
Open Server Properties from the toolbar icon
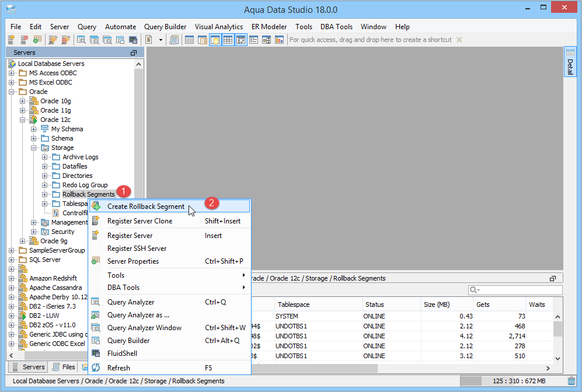tap(37, 40)
